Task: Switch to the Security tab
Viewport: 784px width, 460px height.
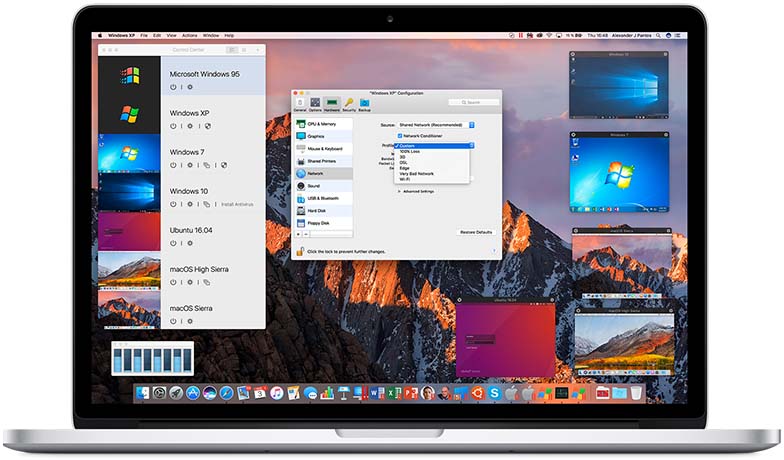Action: coord(349,104)
